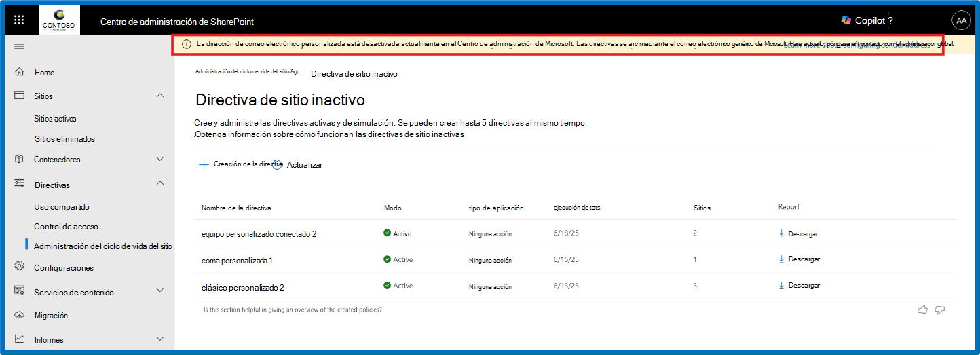Open Configuraciones in sidebar
Viewport: 980px width, 355px height.
point(64,268)
